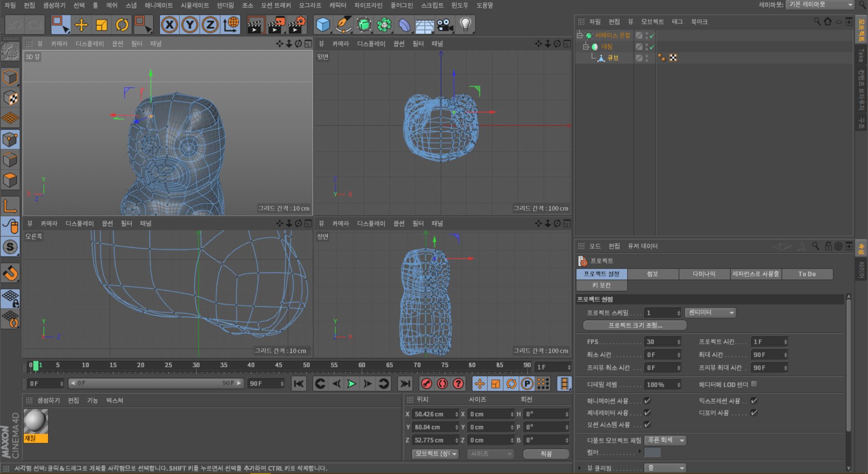Go to start of timeline
This screenshot has height=474, width=868.
coord(299,384)
